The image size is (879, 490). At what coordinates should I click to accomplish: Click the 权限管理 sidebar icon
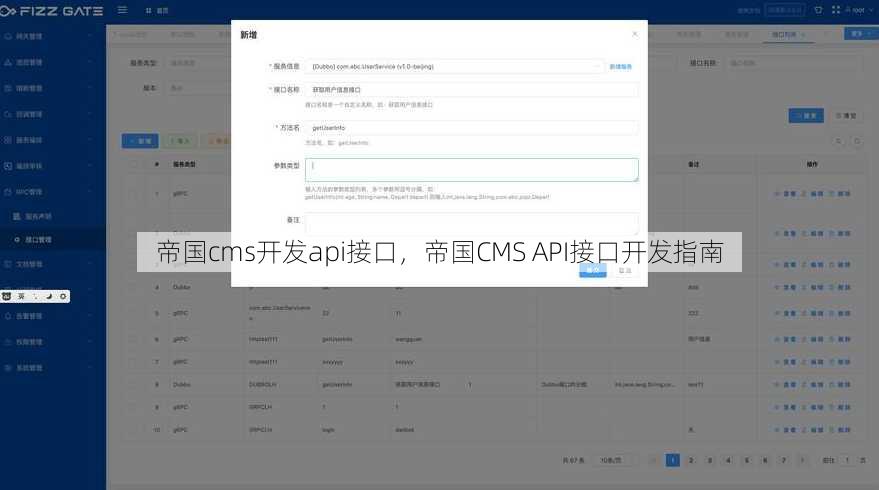tap(8, 342)
